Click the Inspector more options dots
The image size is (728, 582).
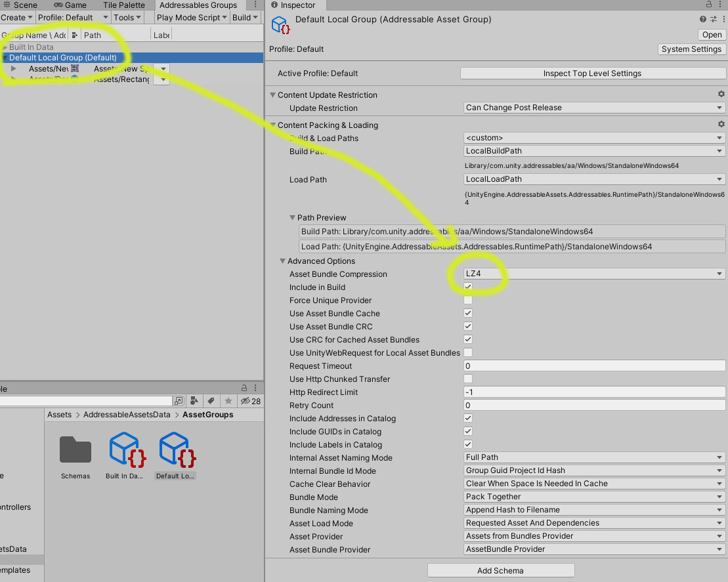[723, 19]
